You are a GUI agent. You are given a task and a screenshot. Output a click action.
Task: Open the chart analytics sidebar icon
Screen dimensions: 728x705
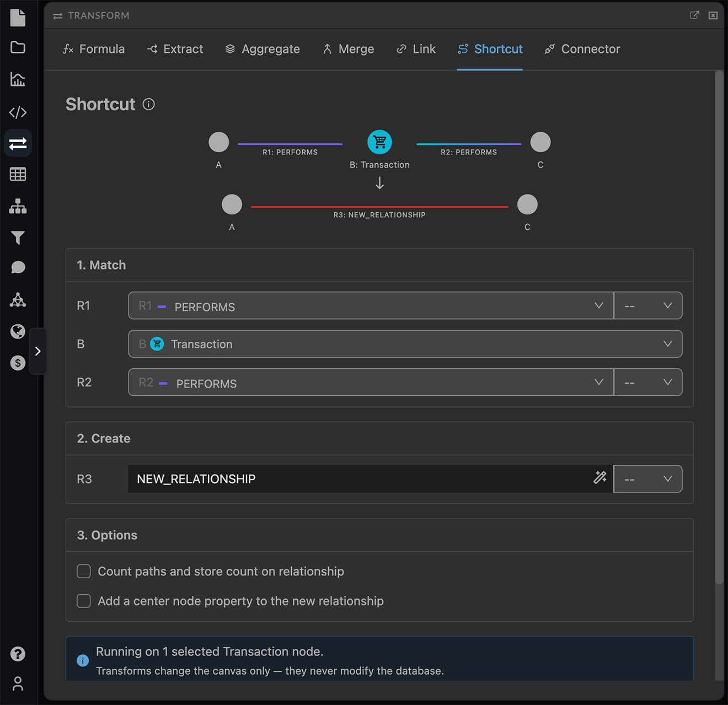[18, 79]
